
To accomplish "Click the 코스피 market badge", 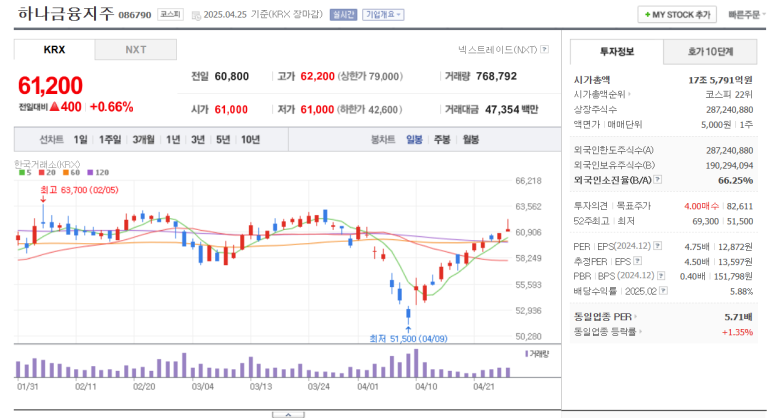I will [171, 15].
